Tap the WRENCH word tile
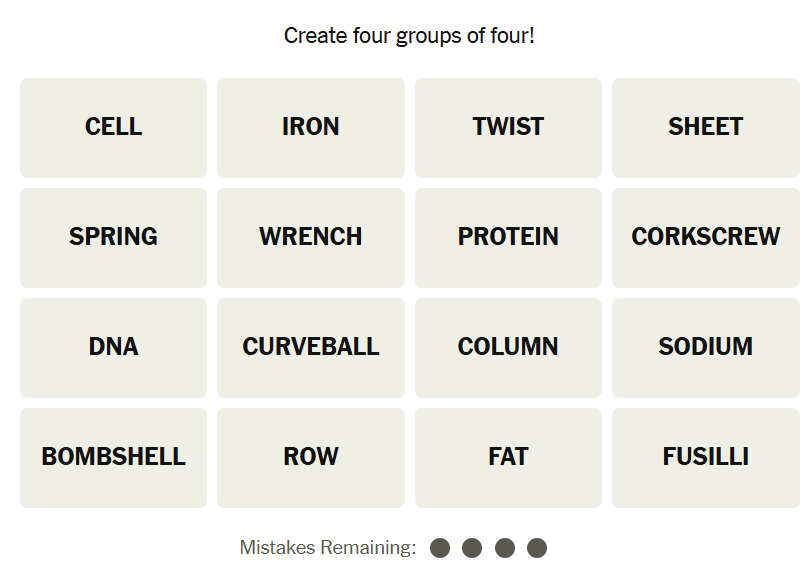 click(x=311, y=237)
